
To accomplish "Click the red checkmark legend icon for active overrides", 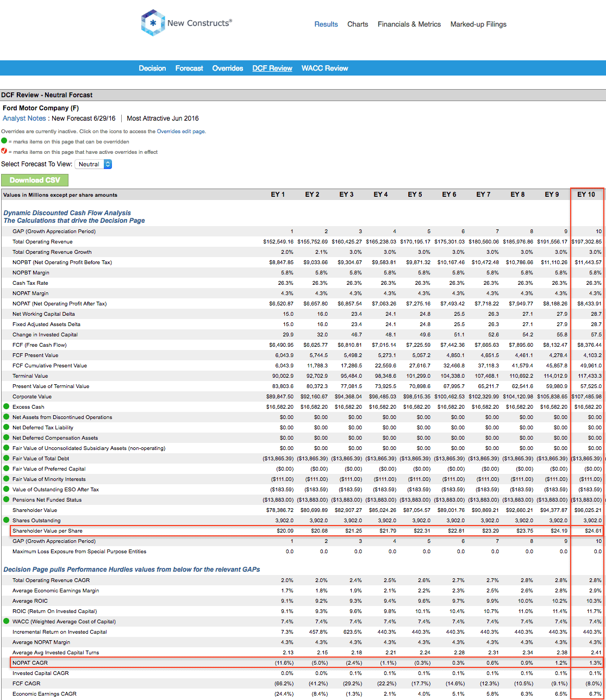I will point(4,152).
